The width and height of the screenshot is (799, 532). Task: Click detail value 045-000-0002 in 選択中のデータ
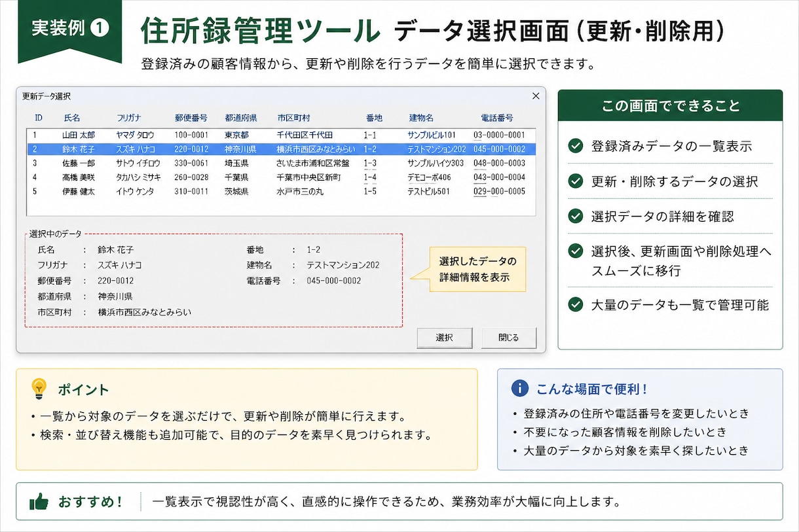click(334, 281)
